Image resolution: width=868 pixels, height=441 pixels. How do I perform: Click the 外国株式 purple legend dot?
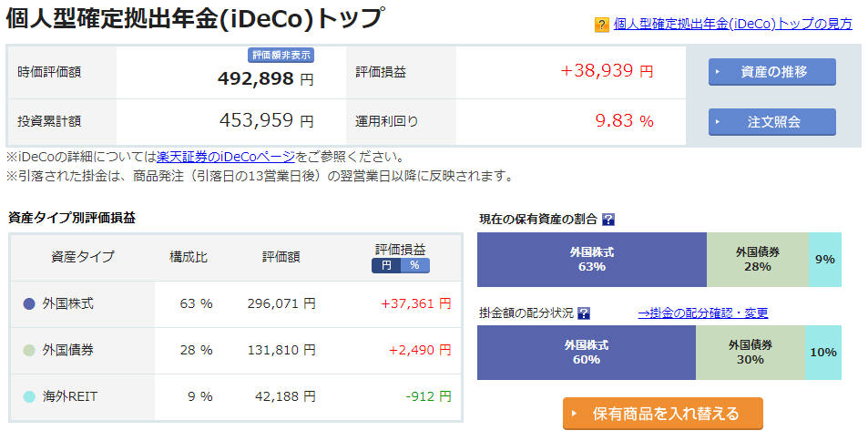pyautogui.click(x=29, y=304)
